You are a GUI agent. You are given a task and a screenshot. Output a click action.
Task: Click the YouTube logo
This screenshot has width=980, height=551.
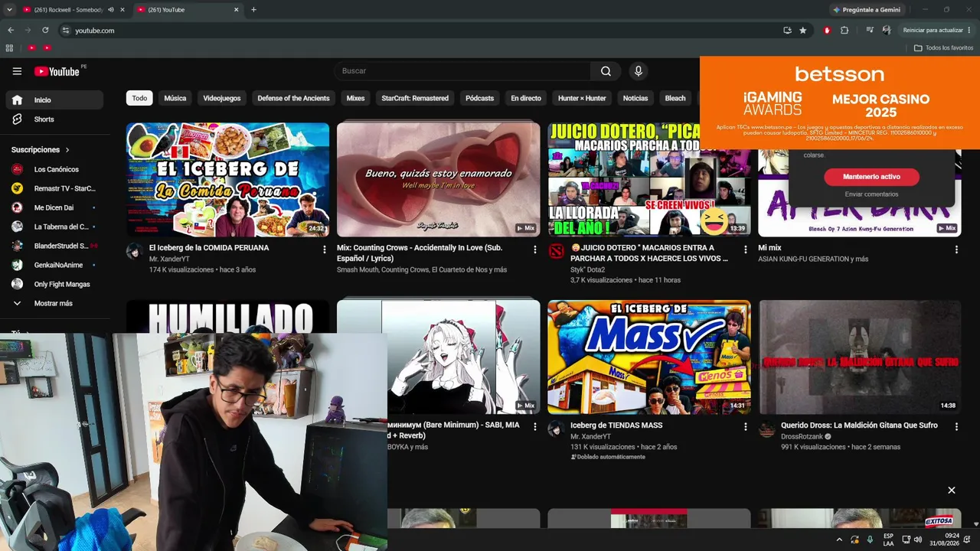(57, 71)
